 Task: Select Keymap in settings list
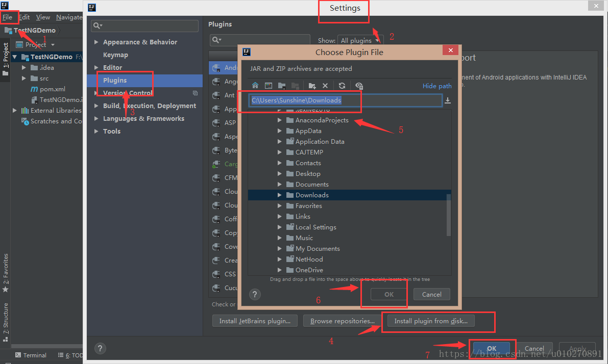pyautogui.click(x=115, y=55)
